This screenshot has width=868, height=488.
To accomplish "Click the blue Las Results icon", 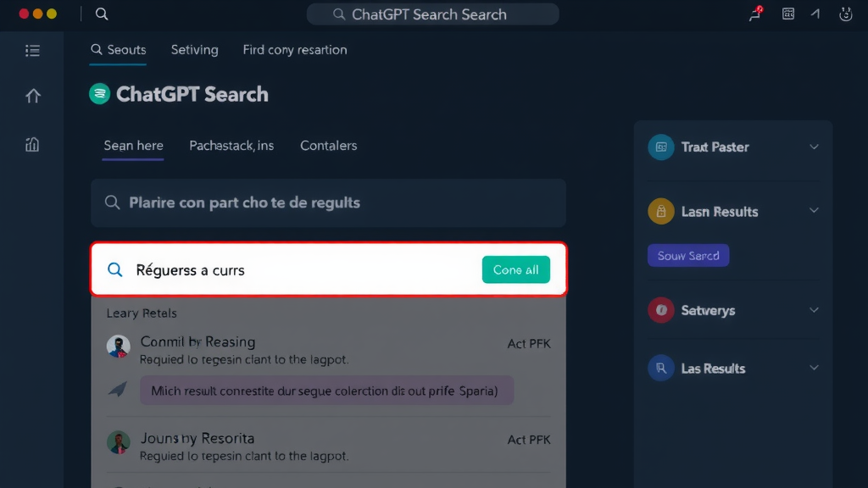I will click(x=660, y=368).
